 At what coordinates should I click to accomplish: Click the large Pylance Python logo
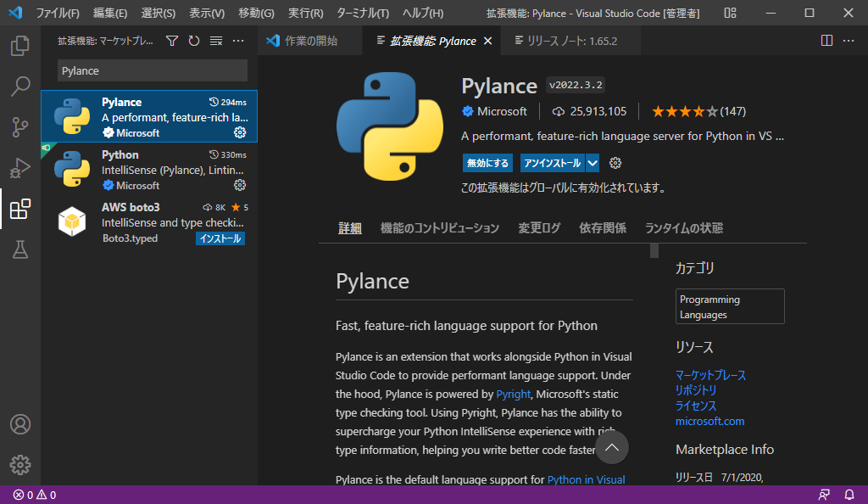[x=390, y=126]
